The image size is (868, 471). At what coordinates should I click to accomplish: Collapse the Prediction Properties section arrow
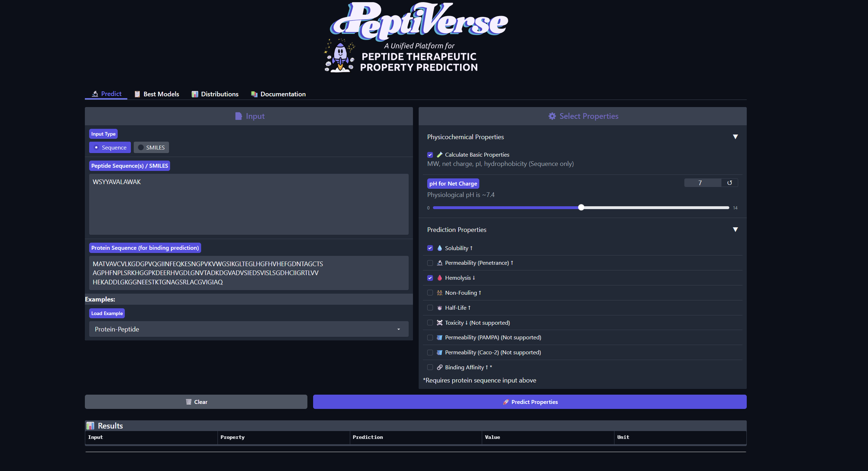point(735,229)
